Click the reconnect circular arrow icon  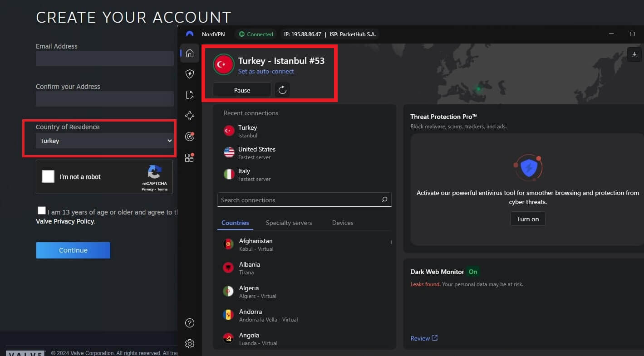tap(282, 90)
